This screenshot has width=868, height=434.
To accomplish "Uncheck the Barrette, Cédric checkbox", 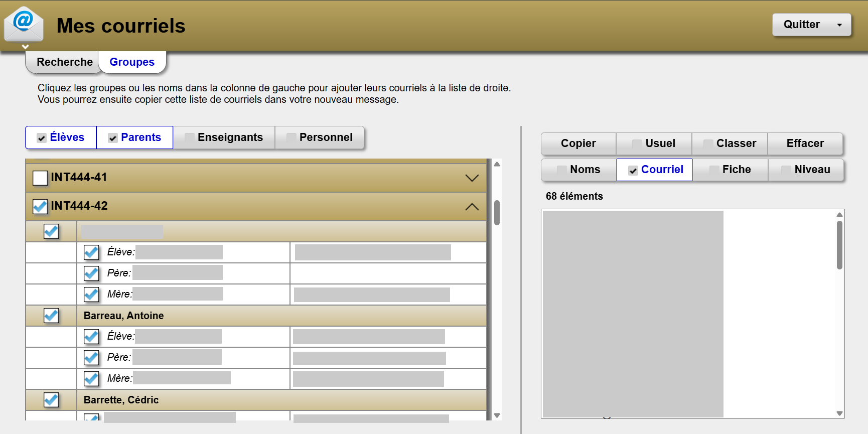I will pos(51,400).
